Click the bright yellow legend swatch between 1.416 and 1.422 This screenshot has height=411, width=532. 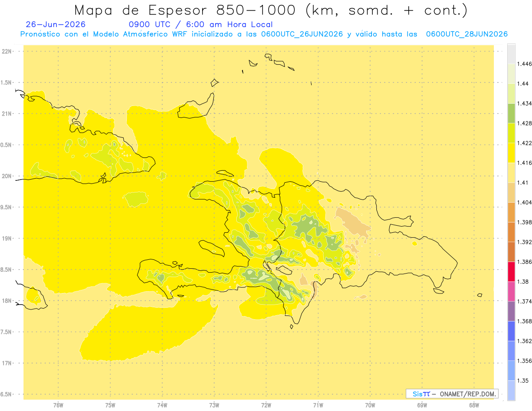(511, 153)
